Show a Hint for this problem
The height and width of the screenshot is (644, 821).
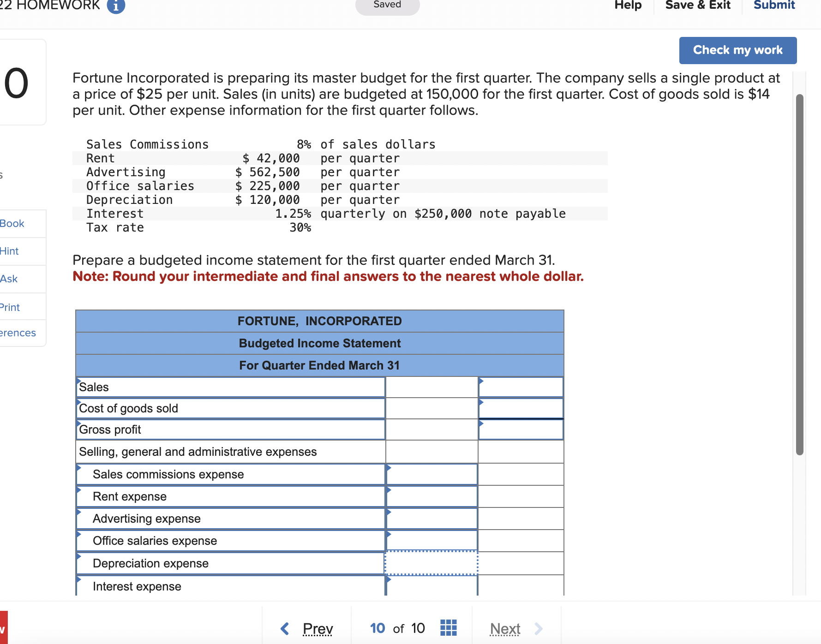point(9,251)
